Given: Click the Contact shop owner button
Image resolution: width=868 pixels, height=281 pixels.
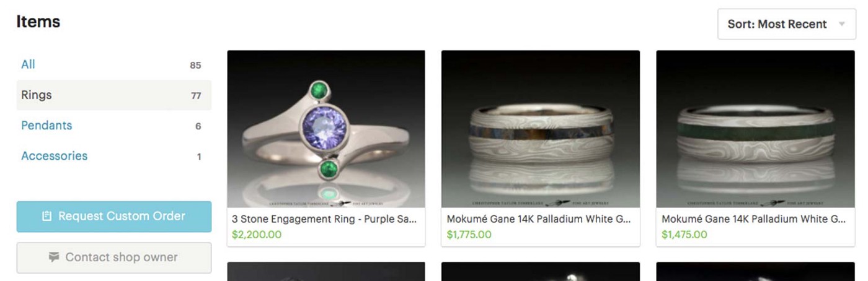Looking at the screenshot, I should pyautogui.click(x=113, y=257).
